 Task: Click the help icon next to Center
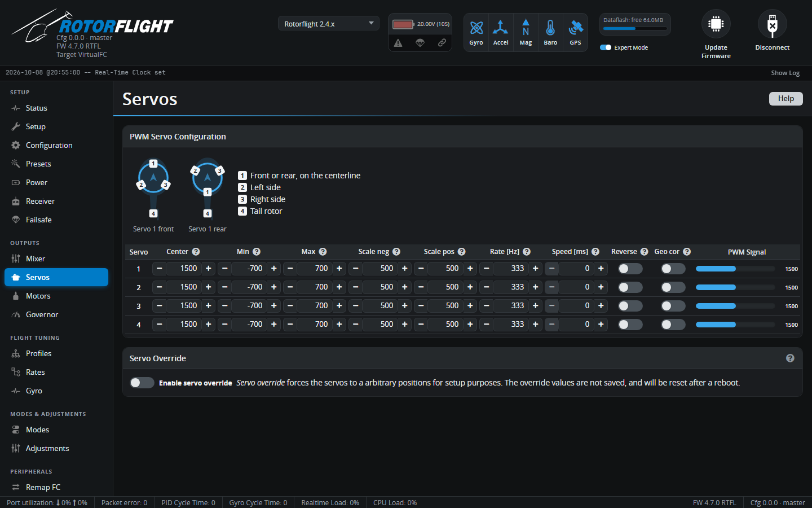click(x=196, y=252)
